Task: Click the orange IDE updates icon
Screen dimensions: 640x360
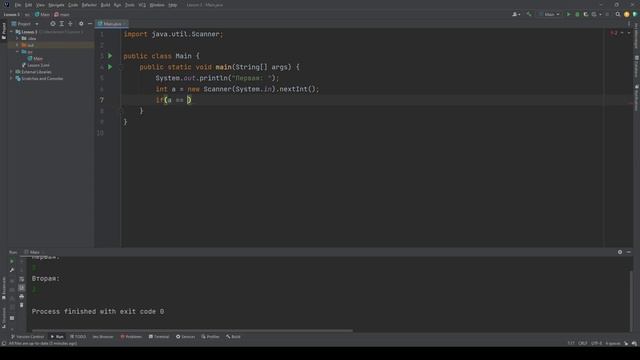Action: coord(627,14)
